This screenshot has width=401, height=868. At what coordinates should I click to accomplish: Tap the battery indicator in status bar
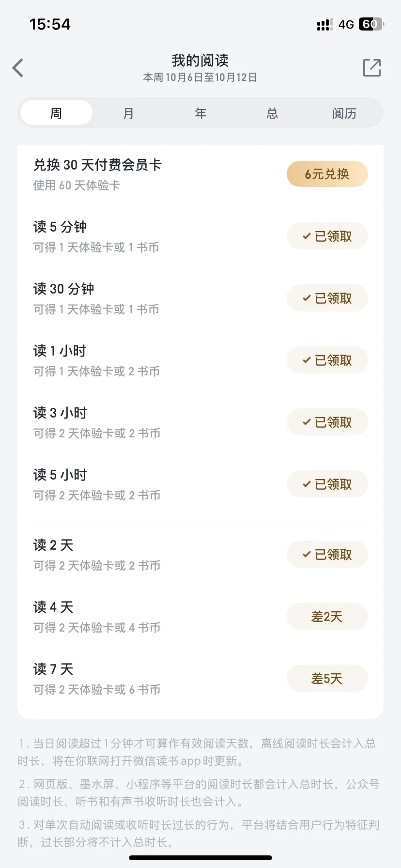[370, 24]
